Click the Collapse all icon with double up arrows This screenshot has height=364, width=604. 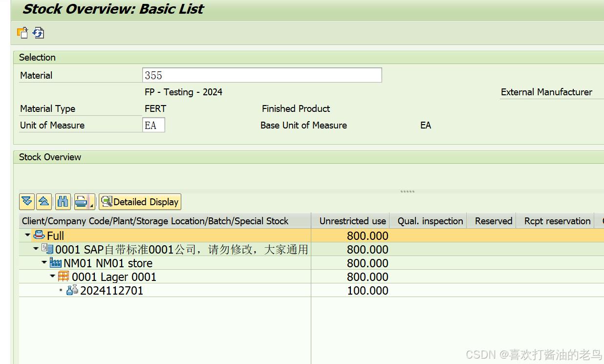(x=44, y=201)
